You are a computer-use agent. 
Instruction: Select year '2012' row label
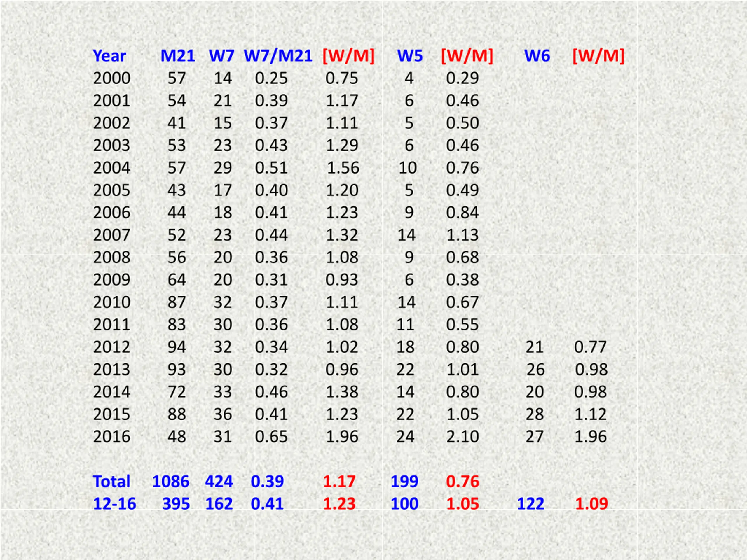pos(112,347)
